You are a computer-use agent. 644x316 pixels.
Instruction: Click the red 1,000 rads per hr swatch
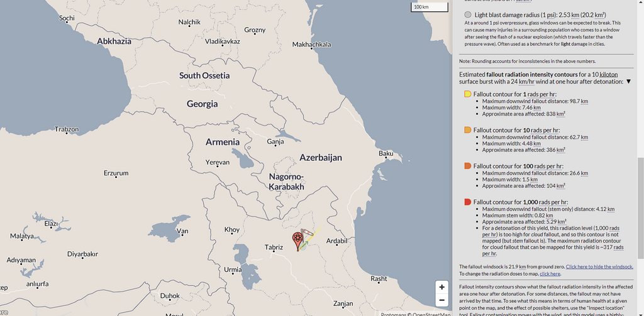(x=467, y=202)
